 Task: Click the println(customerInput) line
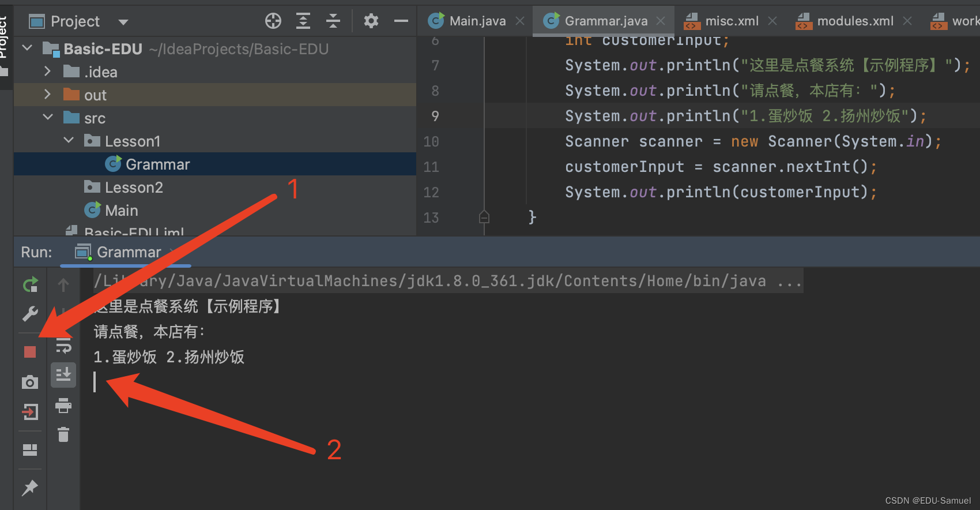click(721, 192)
